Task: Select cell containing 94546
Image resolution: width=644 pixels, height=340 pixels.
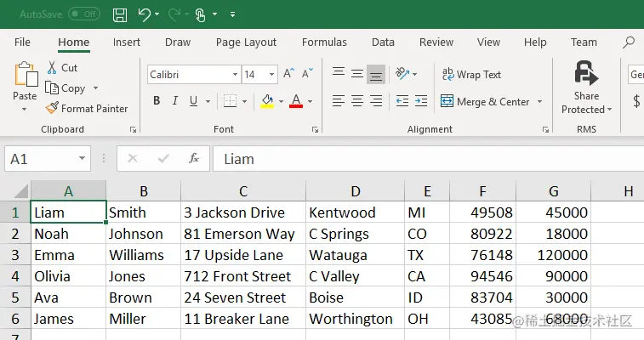Action: pyautogui.click(x=482, y=276)
